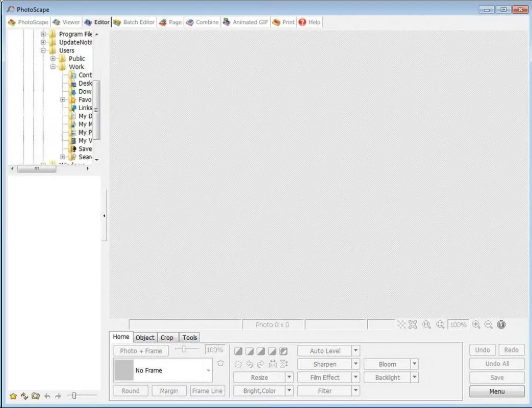532x408 pixels.
Task: Open the Print tab
Action: point(284,22)
